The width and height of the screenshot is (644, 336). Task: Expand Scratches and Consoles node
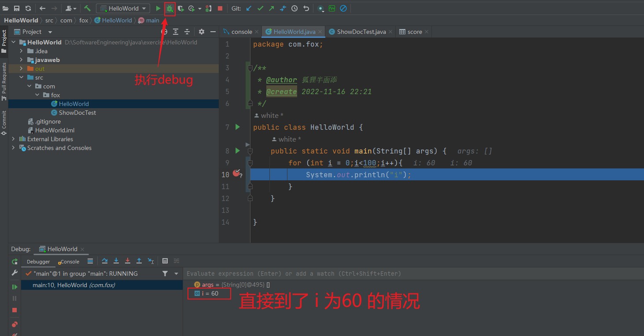13,148
